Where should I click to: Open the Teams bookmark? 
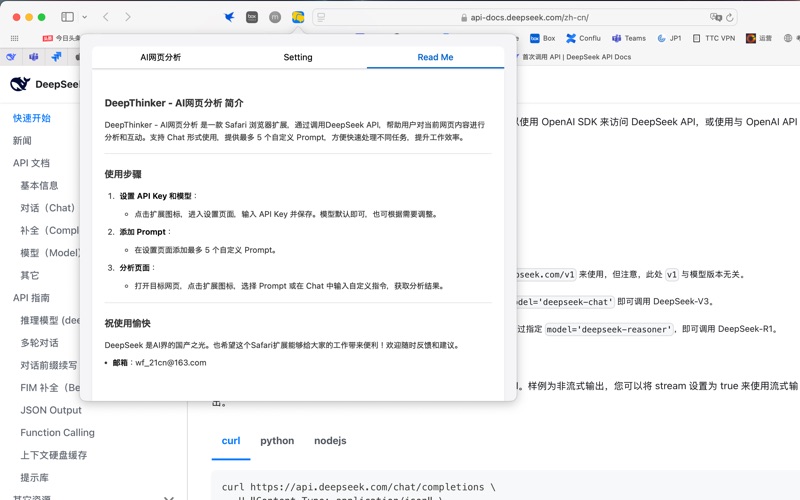click(629, 38)
